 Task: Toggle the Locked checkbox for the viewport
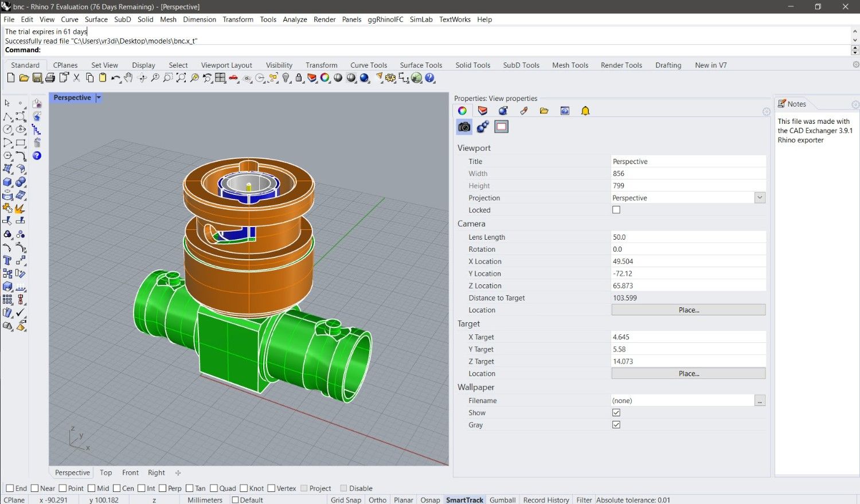pos(616,210)
